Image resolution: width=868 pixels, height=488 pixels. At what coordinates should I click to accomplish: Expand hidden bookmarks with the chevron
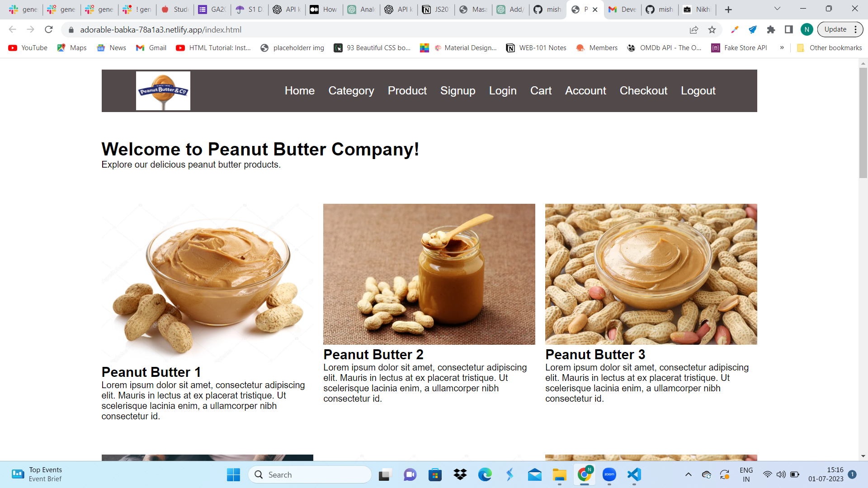pyautogui.click(x=782, y=47)
